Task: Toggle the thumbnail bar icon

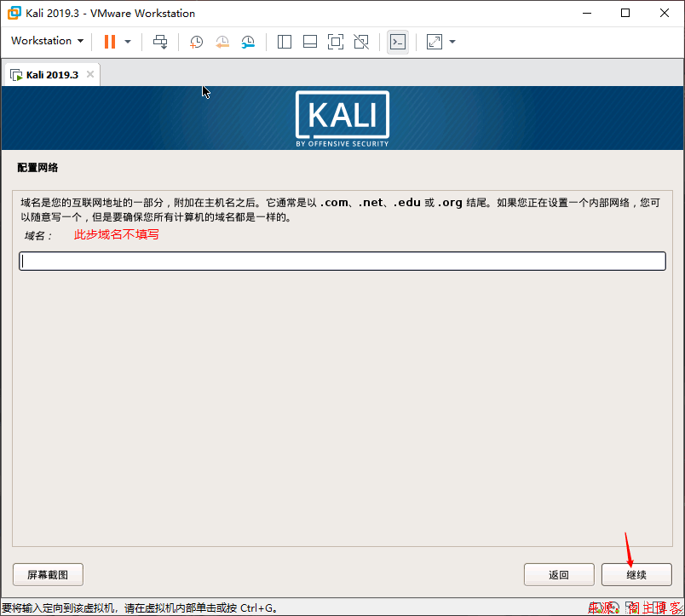Action: tap(310, 42)
